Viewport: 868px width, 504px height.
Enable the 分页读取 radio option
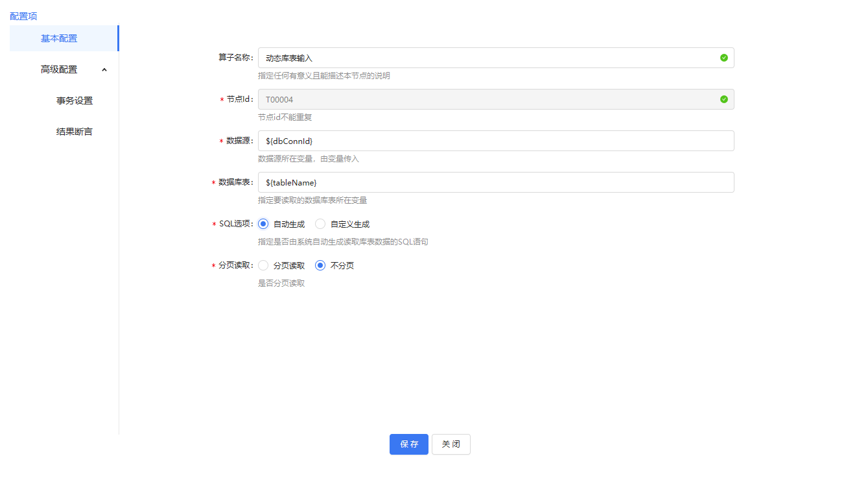pyautogui.click(x=263, y=265)
